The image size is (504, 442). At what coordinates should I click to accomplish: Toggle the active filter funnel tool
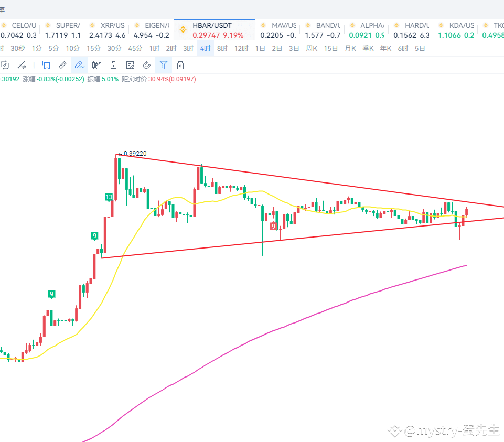pyautogui.click(x=164, y=65)
